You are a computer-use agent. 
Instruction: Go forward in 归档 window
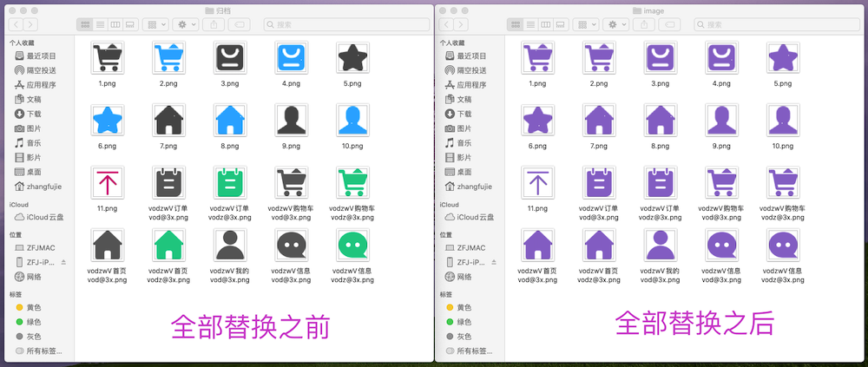(x=31, y=24)
